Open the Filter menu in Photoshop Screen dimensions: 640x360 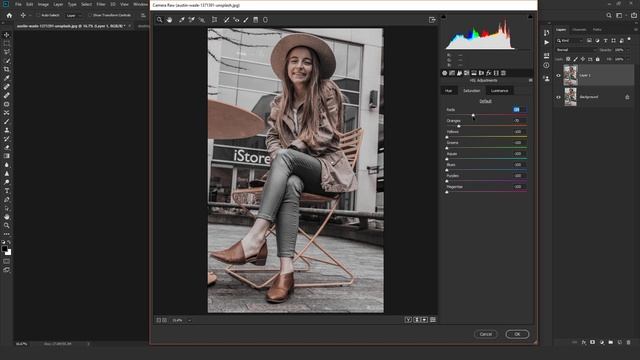101,4
